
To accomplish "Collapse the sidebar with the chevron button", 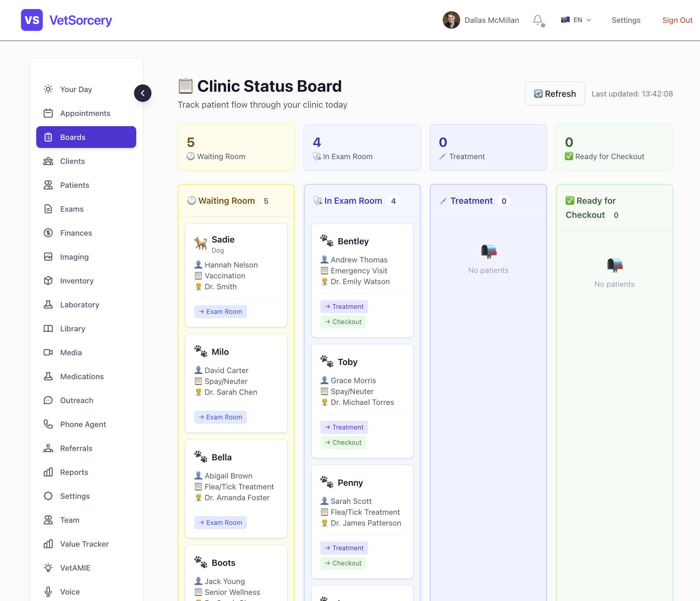I will tap(142, 93).
